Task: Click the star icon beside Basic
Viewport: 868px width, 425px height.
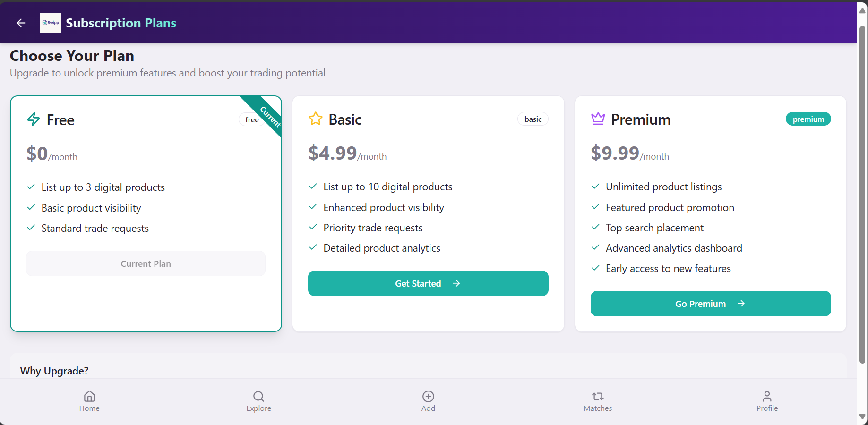Action: pos(316,119)
